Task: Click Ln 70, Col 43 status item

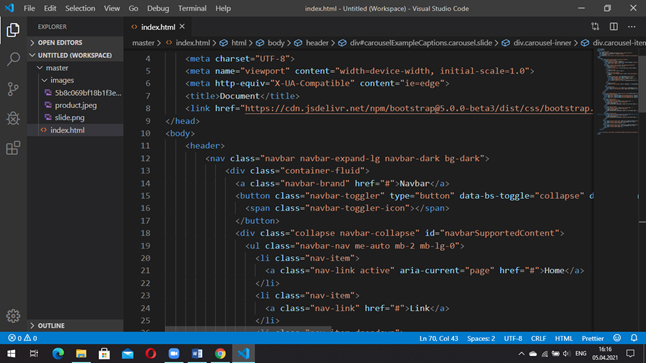Action: [x=438, y=338]
